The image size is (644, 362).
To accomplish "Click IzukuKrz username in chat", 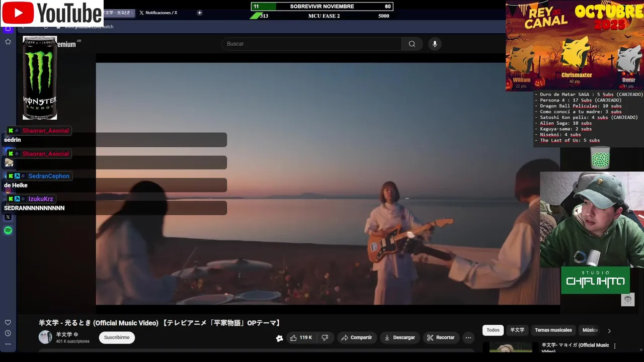I will pyautogui.click(x=41, y=199).
